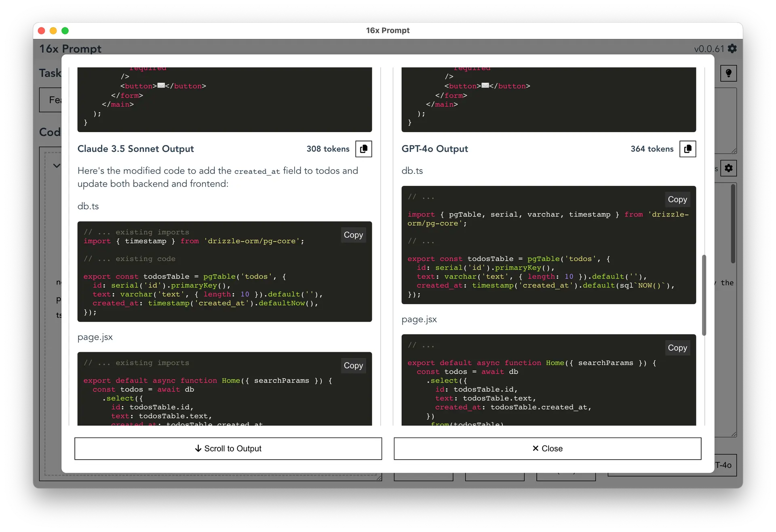Toggle right panel settings icon

point(731,167)
